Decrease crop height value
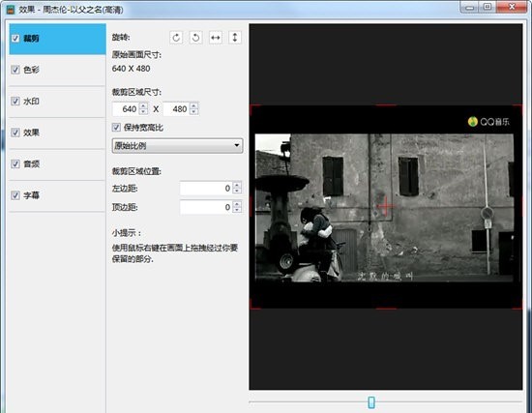The image size is (532, 413). (x=194, y=112)
